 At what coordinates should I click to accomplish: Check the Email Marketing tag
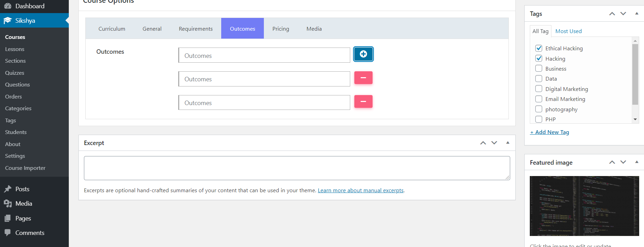click(x=539, y=99)
